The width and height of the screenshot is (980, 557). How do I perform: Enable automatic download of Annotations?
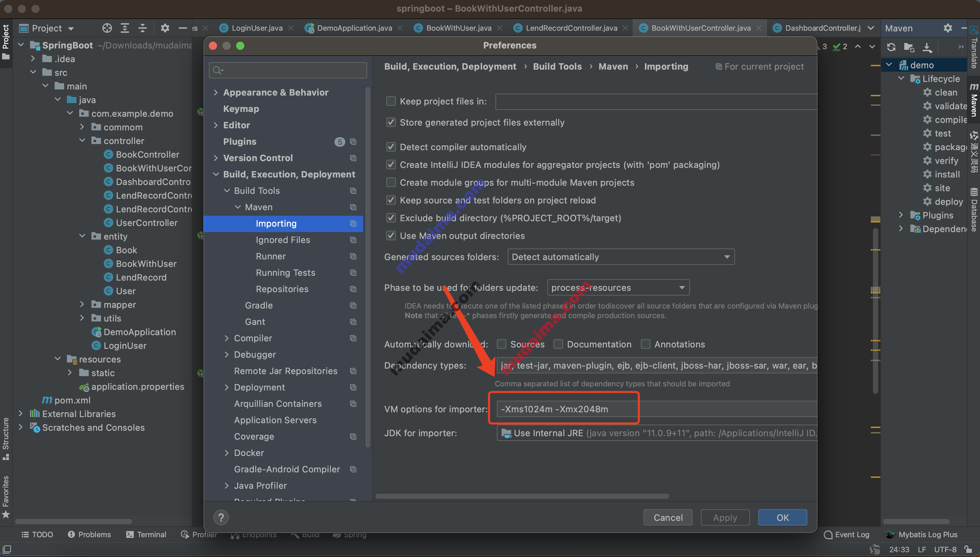(645, 344)
